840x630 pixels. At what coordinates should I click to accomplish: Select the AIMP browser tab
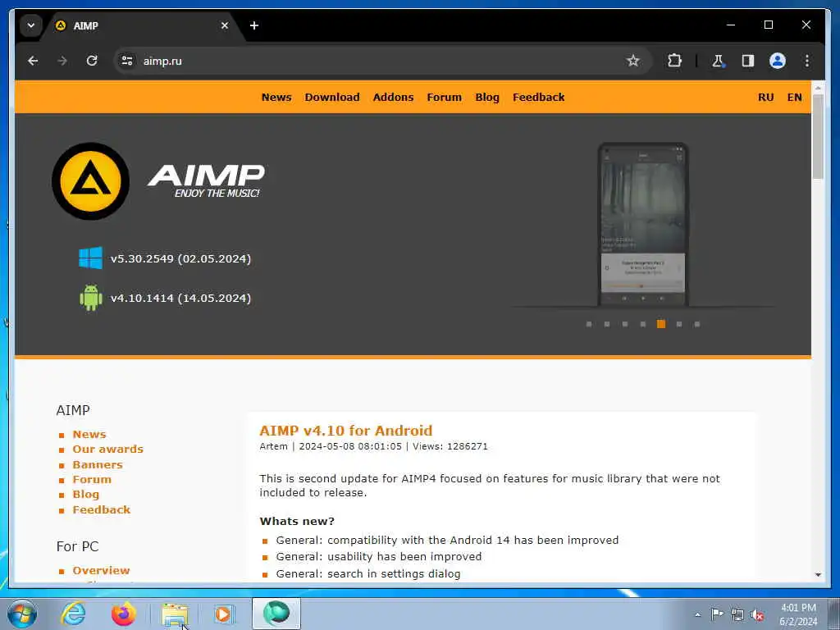(x=142, y=25)
